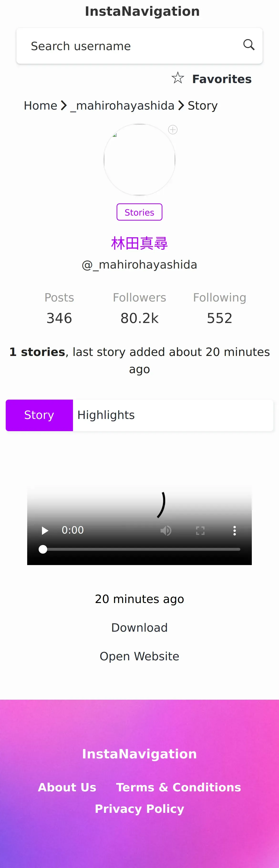Click the search magnifier icon
Viewport: 279px width, 868px height.
(x=248, y=45)
